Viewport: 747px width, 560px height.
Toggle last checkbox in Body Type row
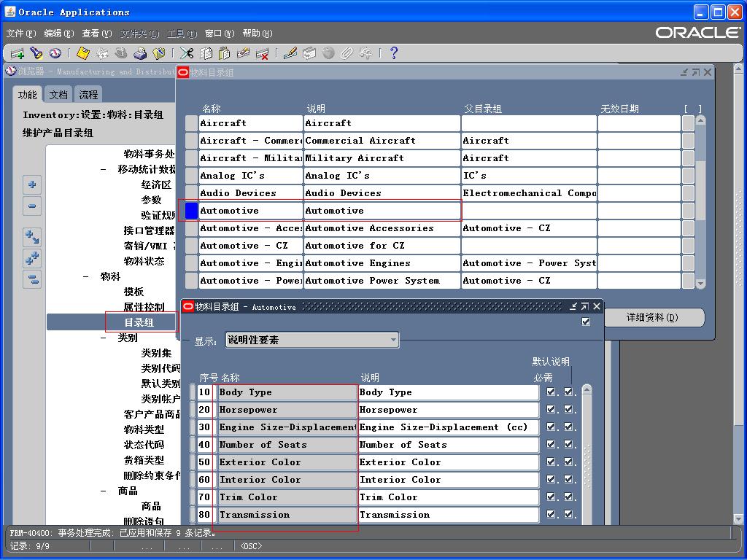click(x=568, y=392)
